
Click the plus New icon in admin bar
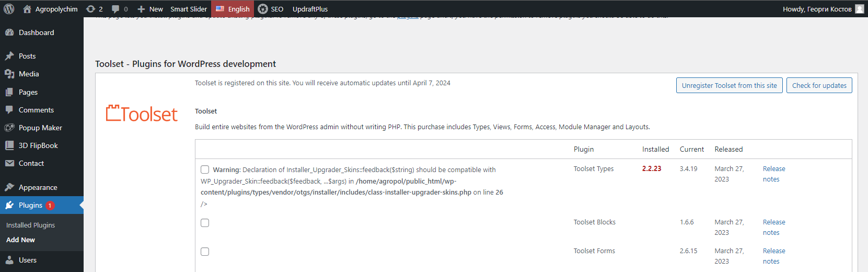pos(141,9)
